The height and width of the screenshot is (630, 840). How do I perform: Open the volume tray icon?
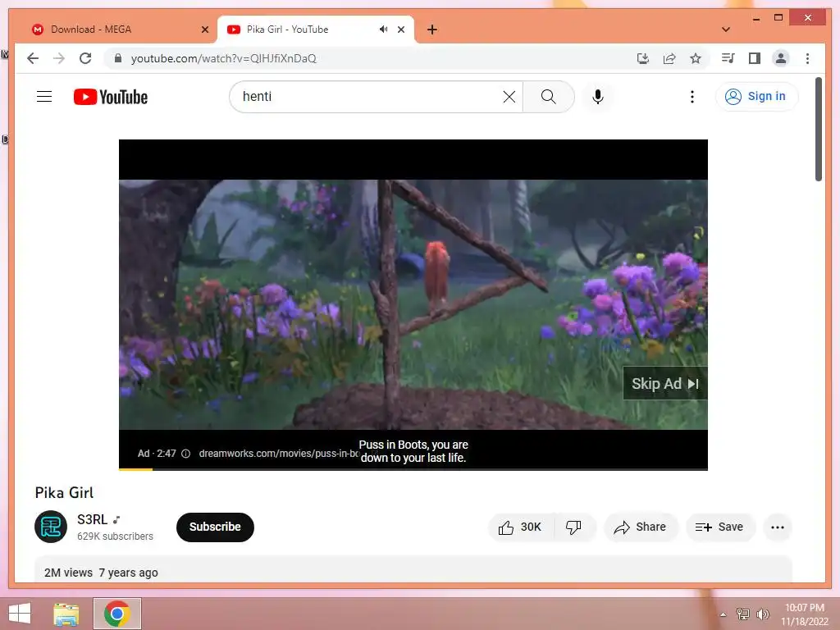click(762, 614)
